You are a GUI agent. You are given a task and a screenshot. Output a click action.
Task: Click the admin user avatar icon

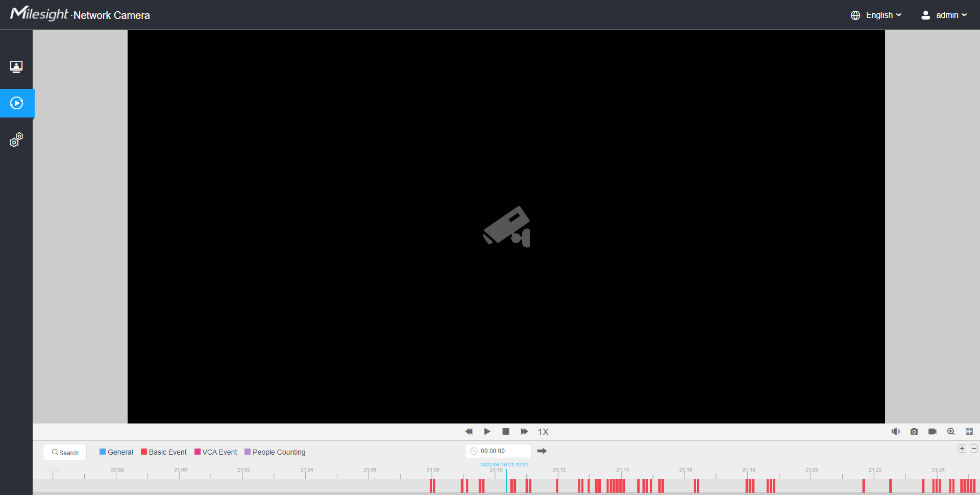(x=925, y=15)
